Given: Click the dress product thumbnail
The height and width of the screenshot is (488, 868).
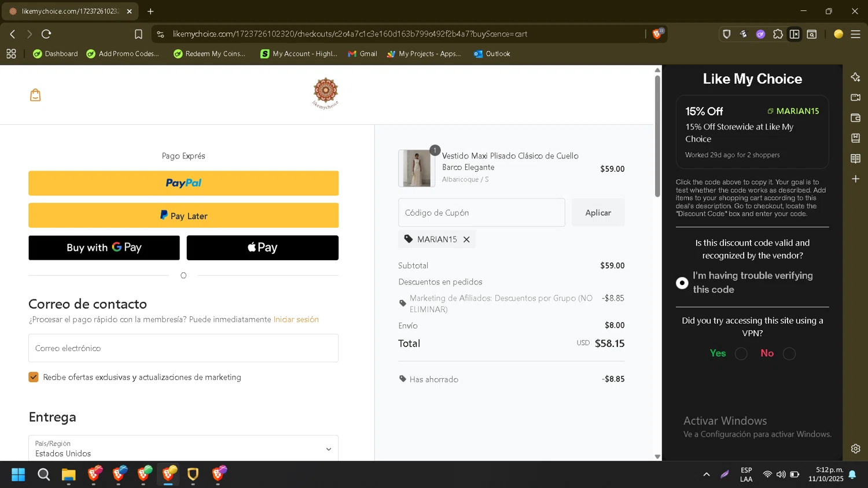Looking at the screenshot, I should (x=417, y=168).
